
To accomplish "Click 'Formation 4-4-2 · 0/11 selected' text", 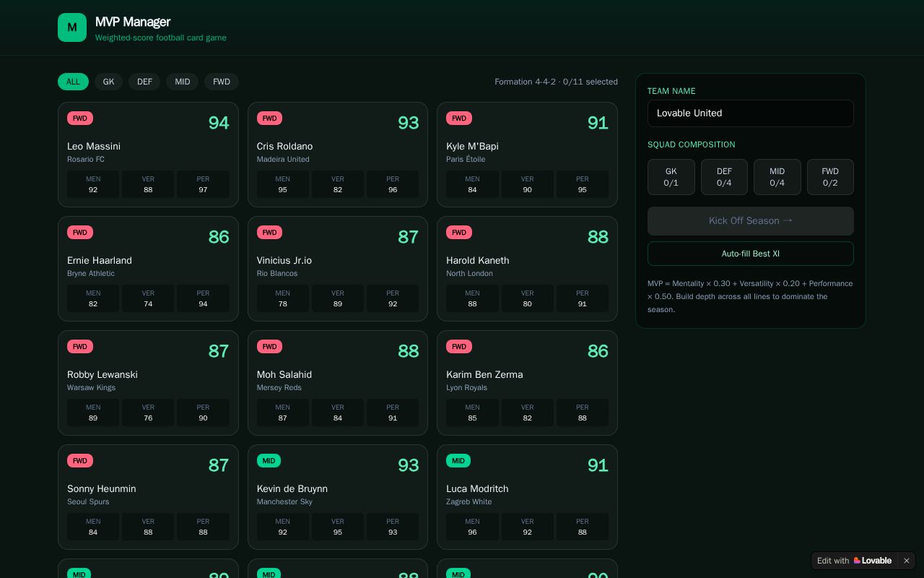I will (x=556, y=82).
